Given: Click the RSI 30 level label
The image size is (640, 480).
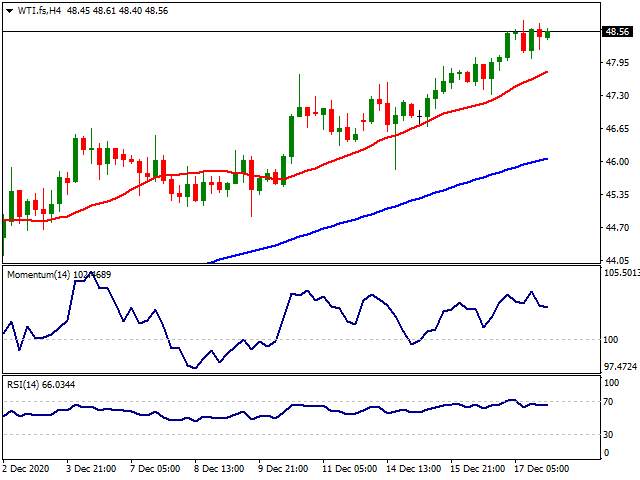Looking at the screenshot, I should point(608,435).
